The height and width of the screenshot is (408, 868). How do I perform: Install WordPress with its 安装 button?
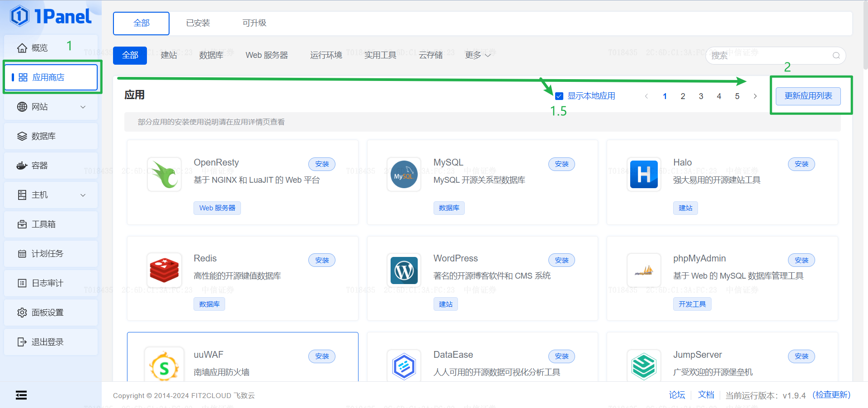tap(561, 260)
